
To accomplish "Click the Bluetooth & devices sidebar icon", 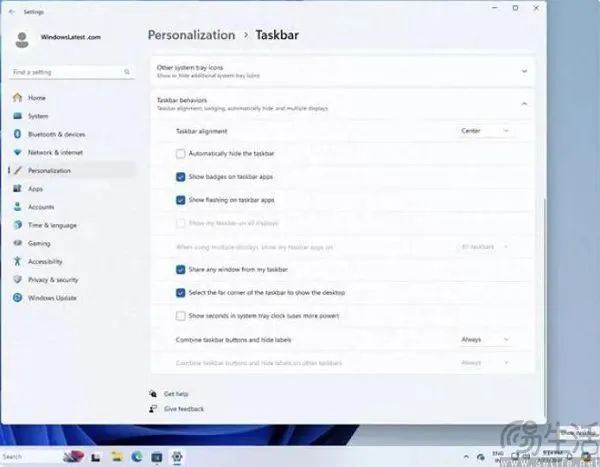I will pyautogui.click(x=17, y=134).
